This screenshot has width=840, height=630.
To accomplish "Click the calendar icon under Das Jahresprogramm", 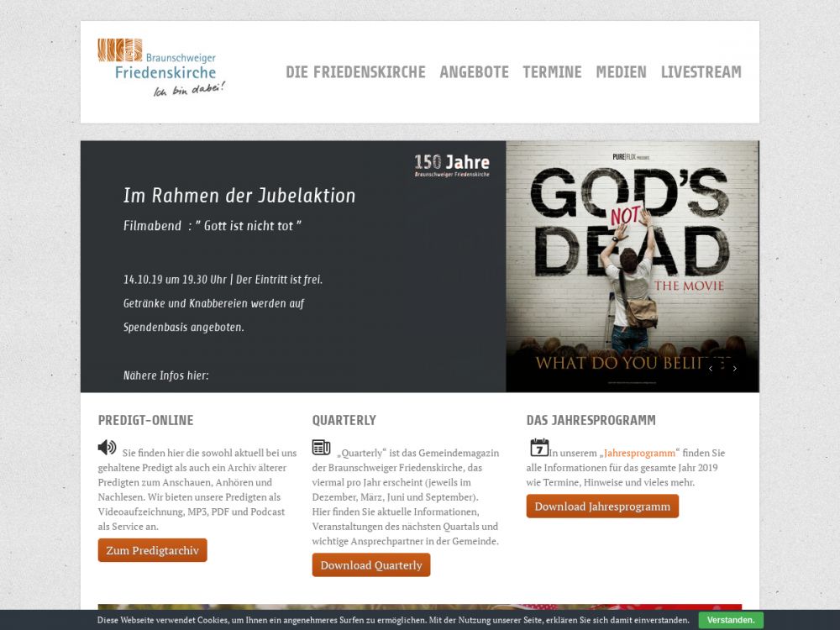I will [538, 447].
